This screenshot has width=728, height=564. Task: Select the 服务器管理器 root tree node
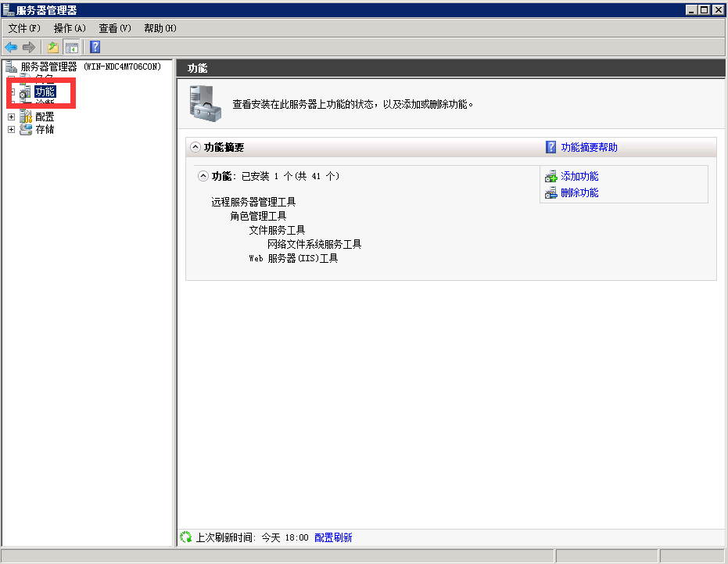click(48, 66)
